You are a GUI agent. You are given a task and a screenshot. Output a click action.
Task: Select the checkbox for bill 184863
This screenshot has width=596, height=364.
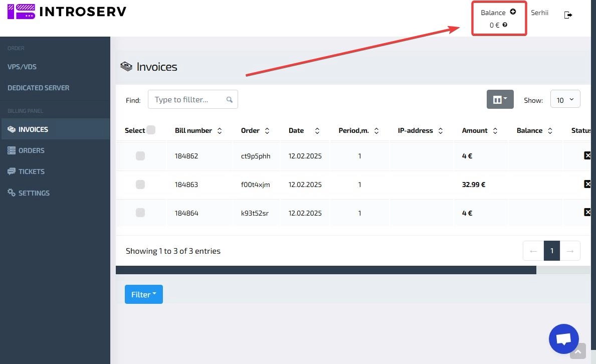pos(140,185)
